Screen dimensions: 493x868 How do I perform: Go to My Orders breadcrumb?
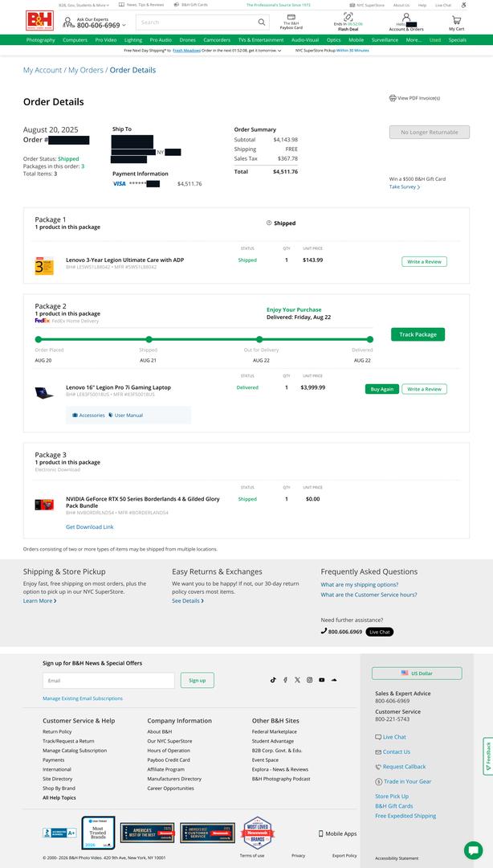tap(86, 70)
